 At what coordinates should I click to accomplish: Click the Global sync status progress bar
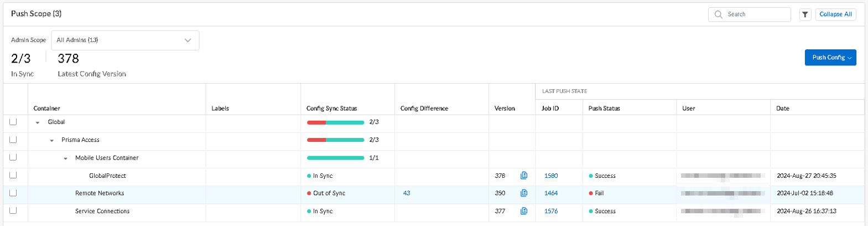click(x=335, y=122)
